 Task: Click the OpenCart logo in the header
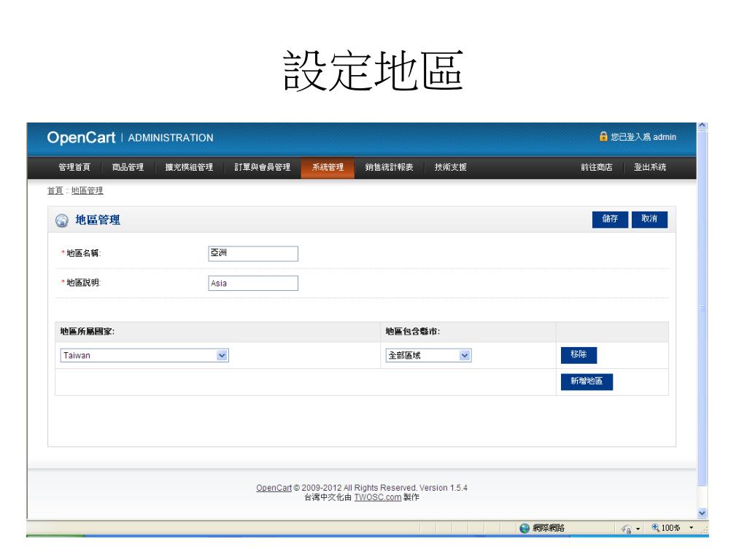[81, 137]
